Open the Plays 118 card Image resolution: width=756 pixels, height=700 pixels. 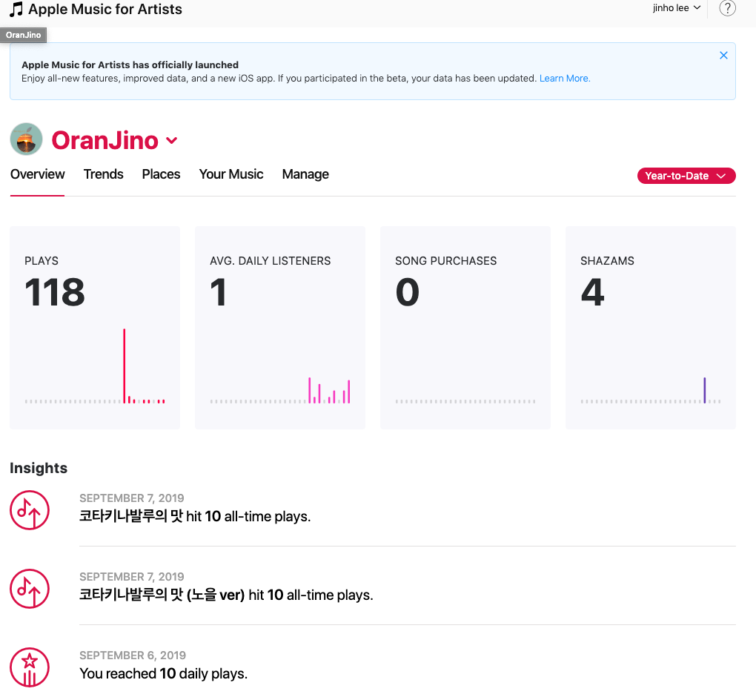tap(95, 328)
